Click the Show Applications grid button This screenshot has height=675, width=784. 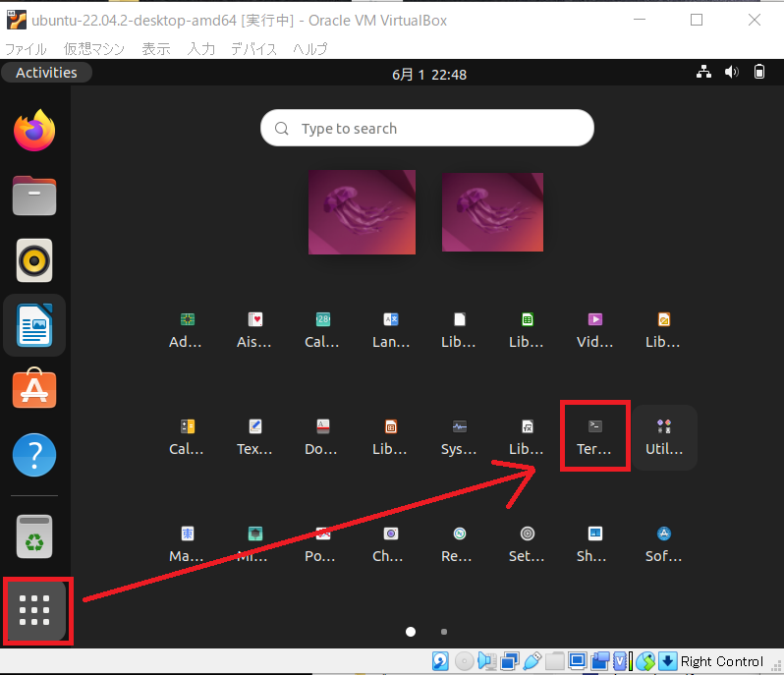[35, 610]
